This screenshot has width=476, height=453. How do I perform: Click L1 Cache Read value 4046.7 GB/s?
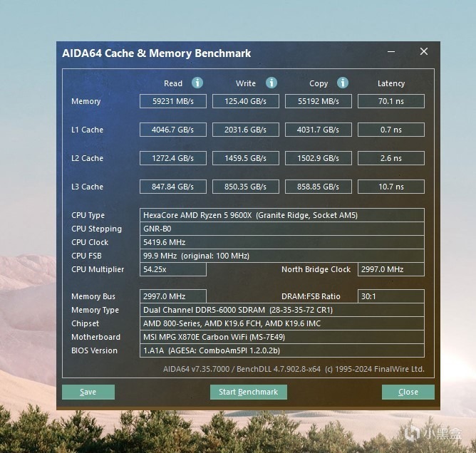click(173, 130)
